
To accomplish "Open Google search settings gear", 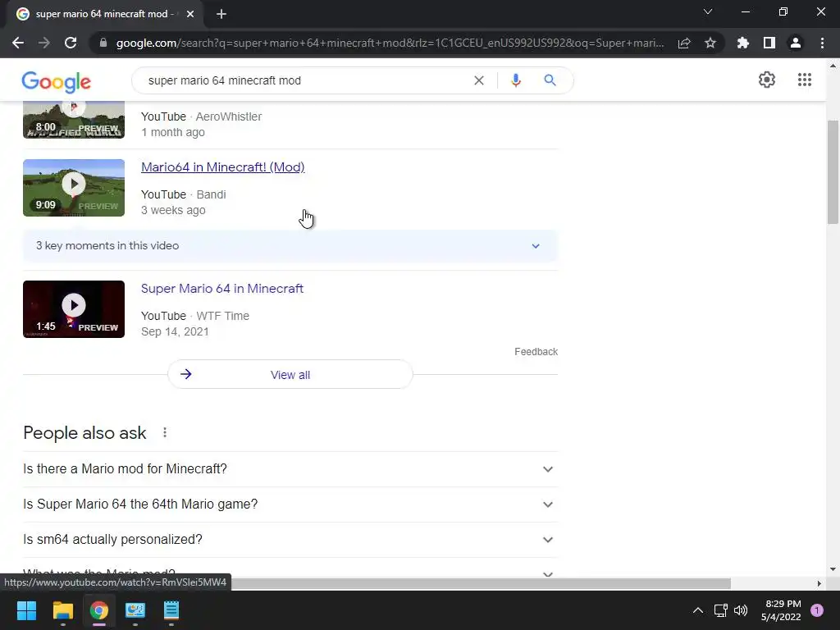I will [x=767, y=80].
